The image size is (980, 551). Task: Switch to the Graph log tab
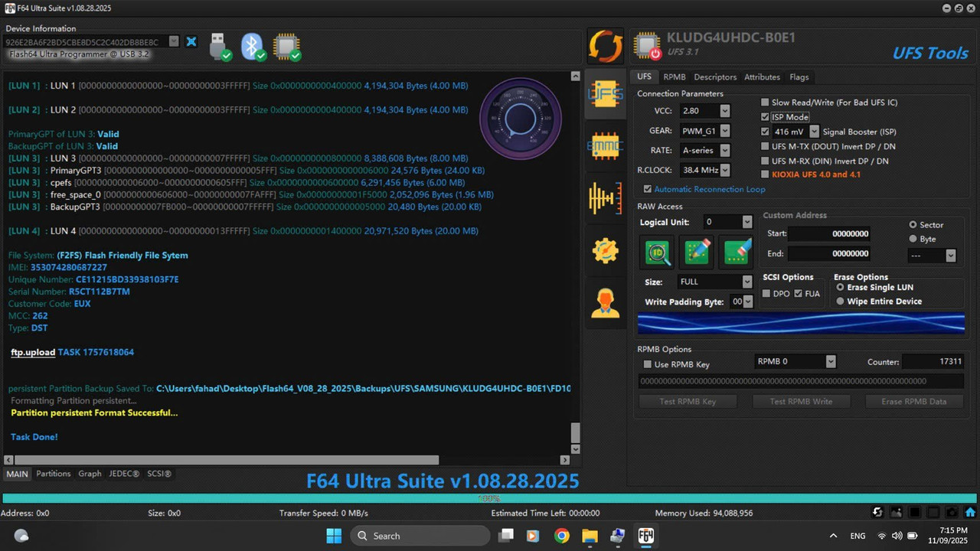tap(90, 474)
